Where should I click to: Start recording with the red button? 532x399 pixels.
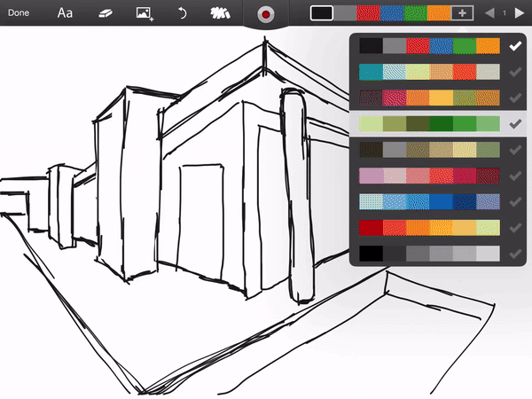(266, 14)
